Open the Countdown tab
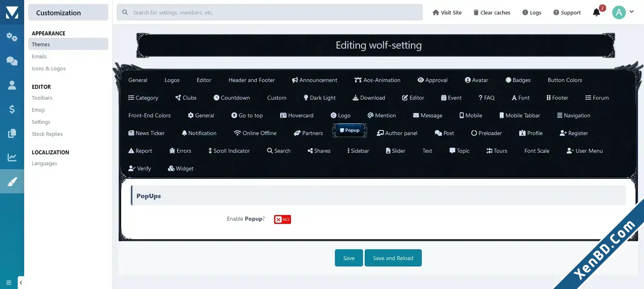 pos(232,98)
